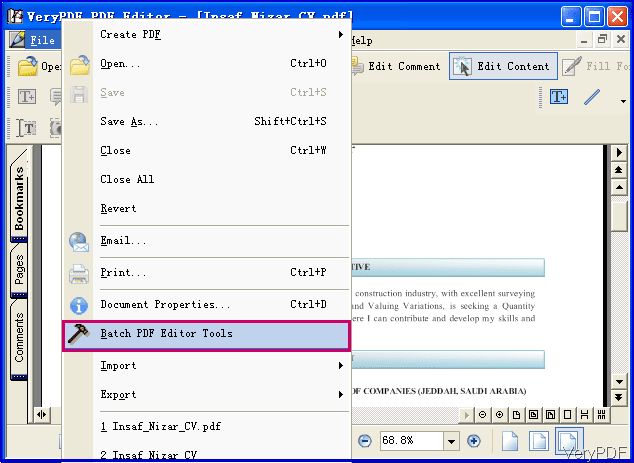Click the framed page view icon at bottom
The height and width of the screenshot is (463, 634).
pyautogui.click(x=539, y=441)
